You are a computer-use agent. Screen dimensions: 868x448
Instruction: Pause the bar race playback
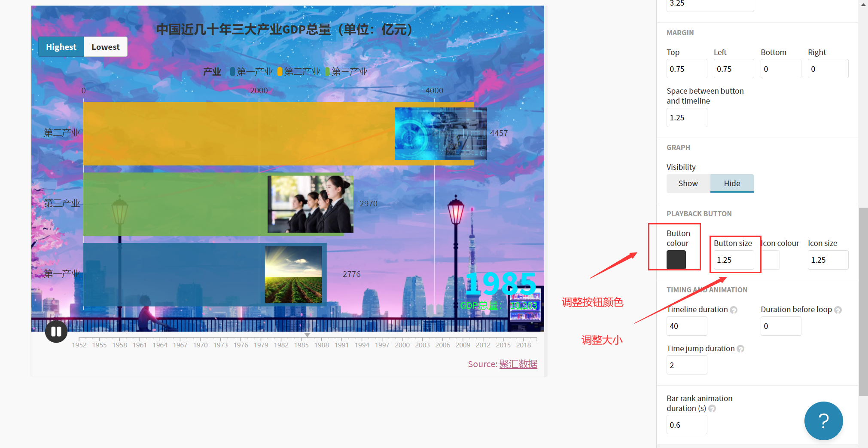(56, 331)
